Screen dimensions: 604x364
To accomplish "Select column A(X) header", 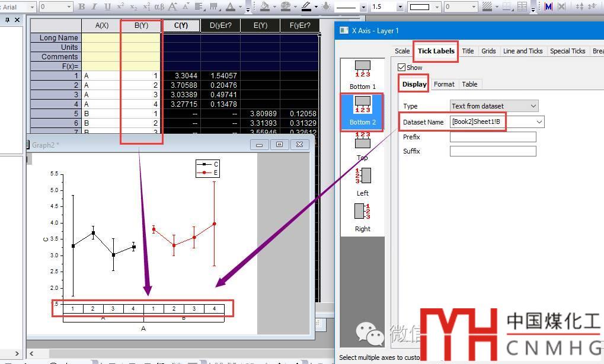I will pyautogui.click(x=102, y=25).
